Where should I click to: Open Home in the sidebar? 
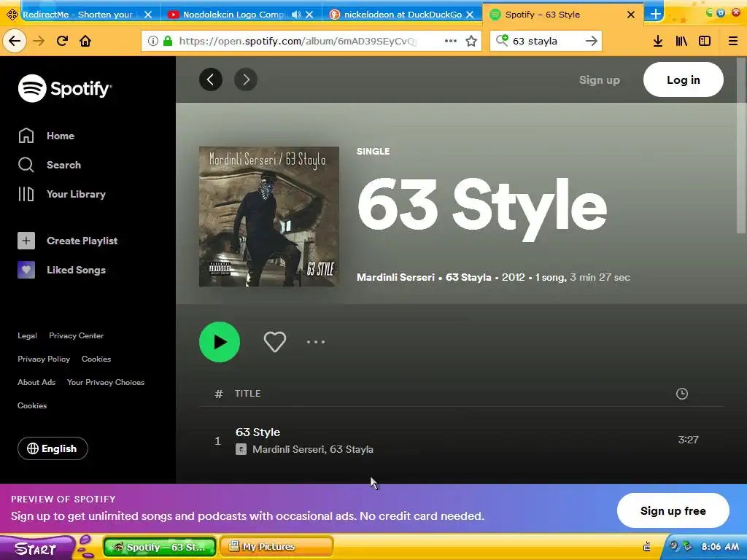click(47, 136)
